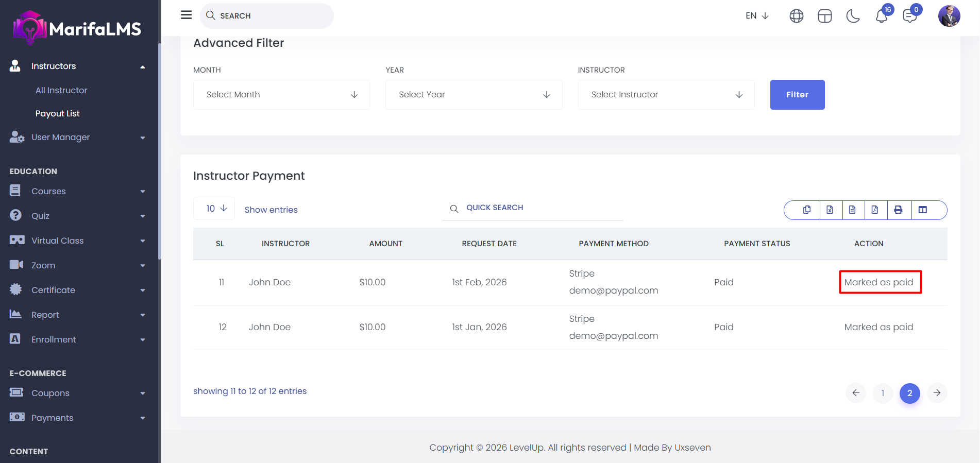The height and width of the screenshot is (463, 980).
Task: Export payments to Excel file
Action: point(830,210)
